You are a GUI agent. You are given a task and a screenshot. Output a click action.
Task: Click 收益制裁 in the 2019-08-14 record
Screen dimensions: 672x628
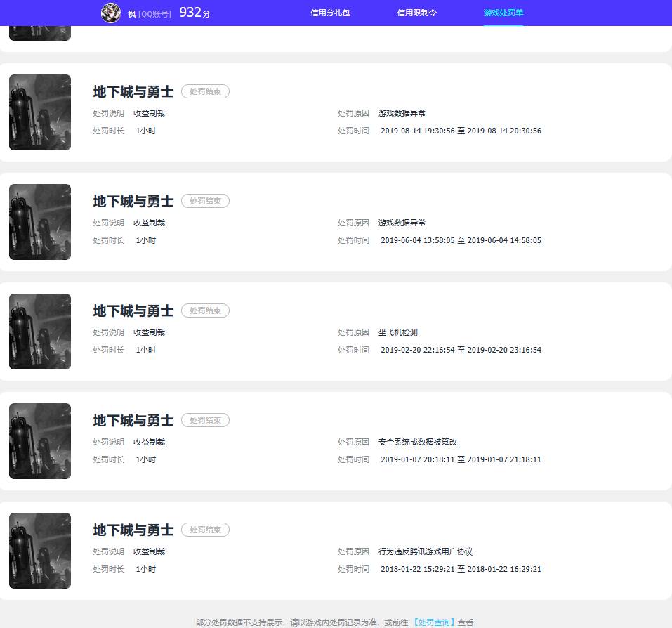coord(149,113)
